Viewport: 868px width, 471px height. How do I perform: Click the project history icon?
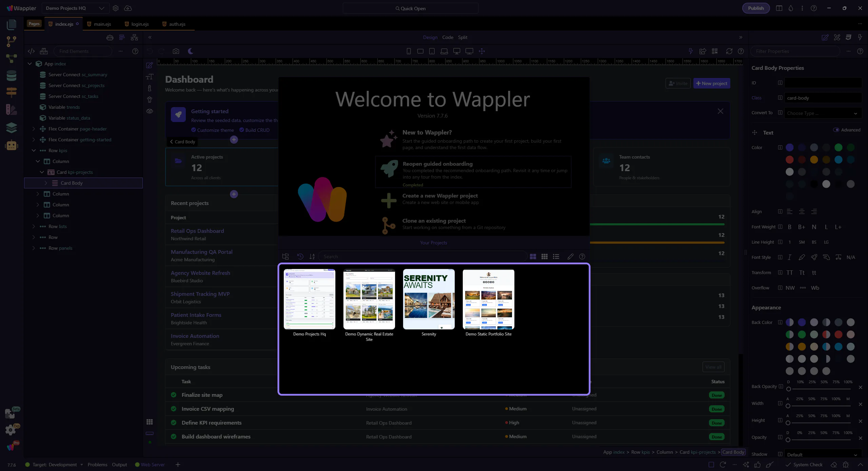pyautogui.click(x=300, y=257)
